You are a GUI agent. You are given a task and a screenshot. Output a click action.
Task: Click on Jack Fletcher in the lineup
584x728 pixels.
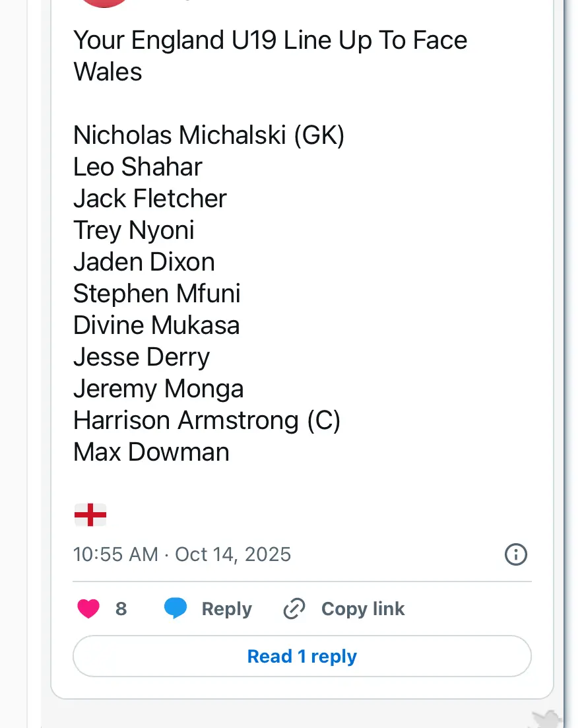click(150, 199)
